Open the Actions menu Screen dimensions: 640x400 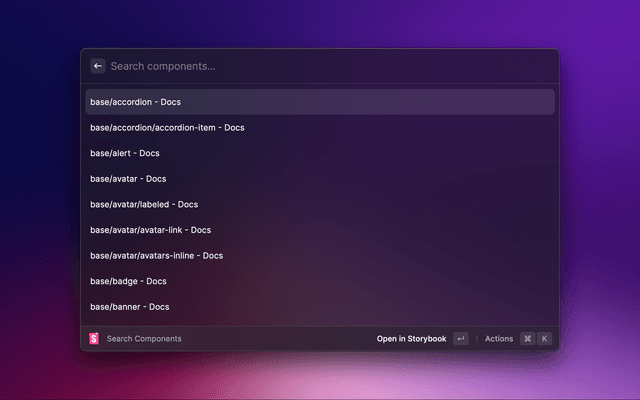(x=498, y=339)
